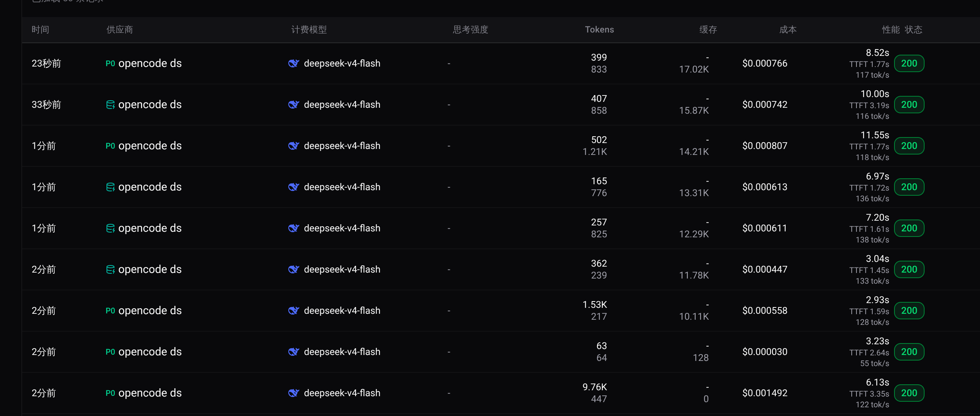Click the $0.001492 cost value
Screen dimensions: 980x416
coord(765,393)
